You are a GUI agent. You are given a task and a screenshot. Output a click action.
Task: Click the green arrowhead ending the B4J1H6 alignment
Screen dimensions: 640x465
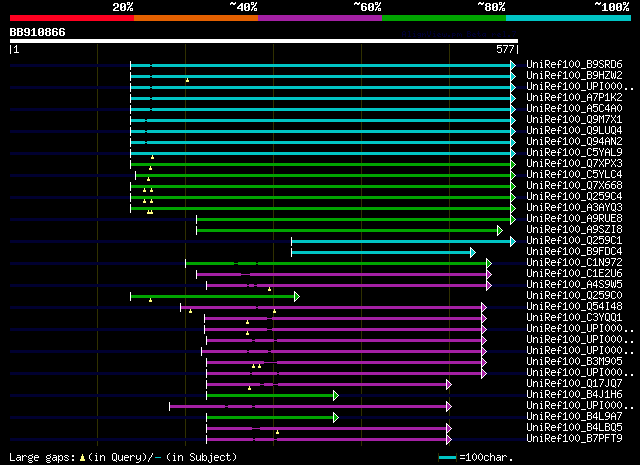click(336, 395)
